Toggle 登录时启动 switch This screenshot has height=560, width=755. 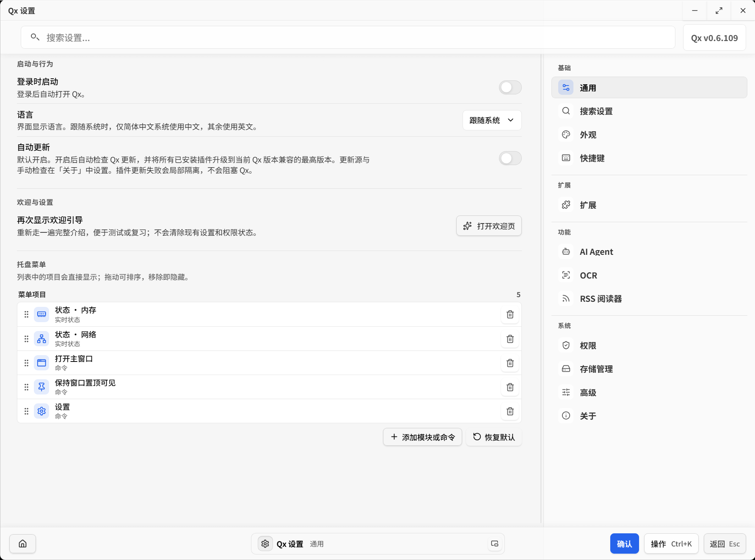tap(510, 88)
